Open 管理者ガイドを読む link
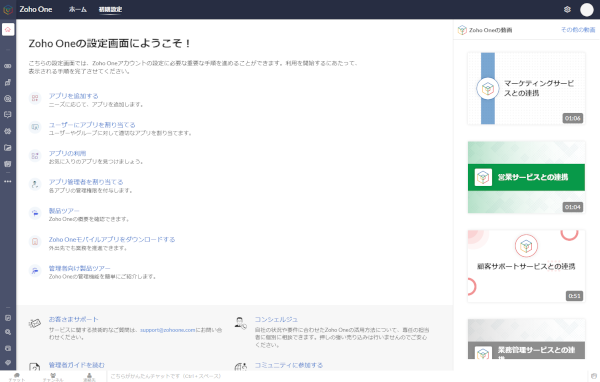This screenshot has height=382, width=600. (77, 365)
